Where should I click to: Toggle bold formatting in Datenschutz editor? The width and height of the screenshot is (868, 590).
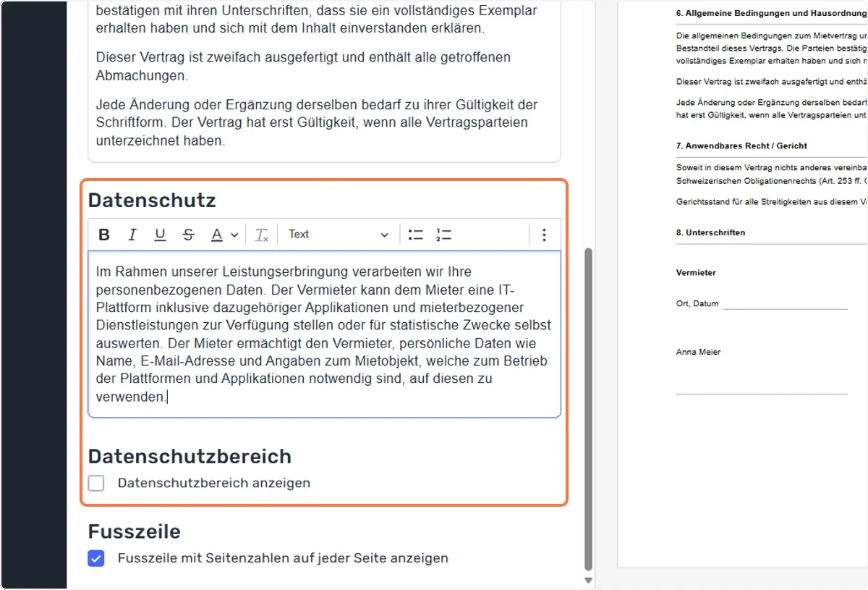tap(104, 235)
